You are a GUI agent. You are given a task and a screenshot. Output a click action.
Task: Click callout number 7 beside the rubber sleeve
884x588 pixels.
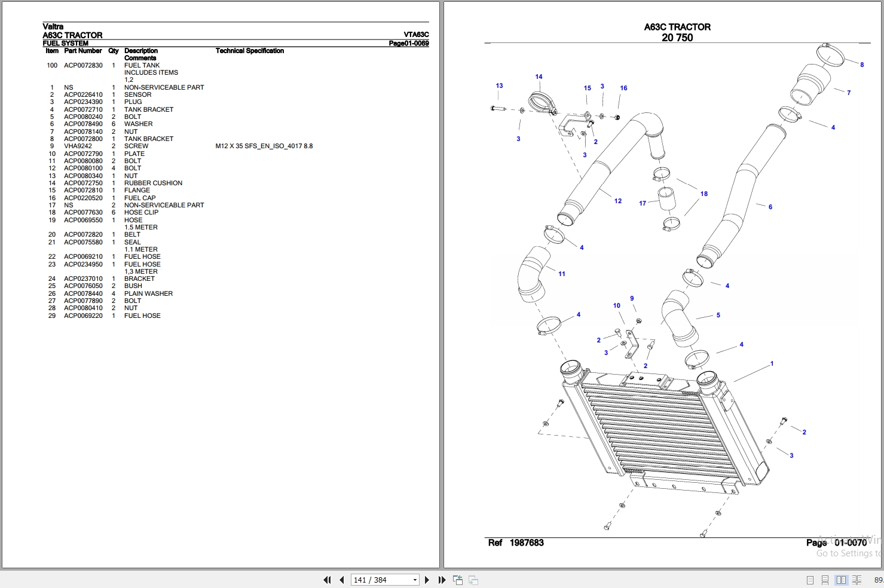pos(849,93)
